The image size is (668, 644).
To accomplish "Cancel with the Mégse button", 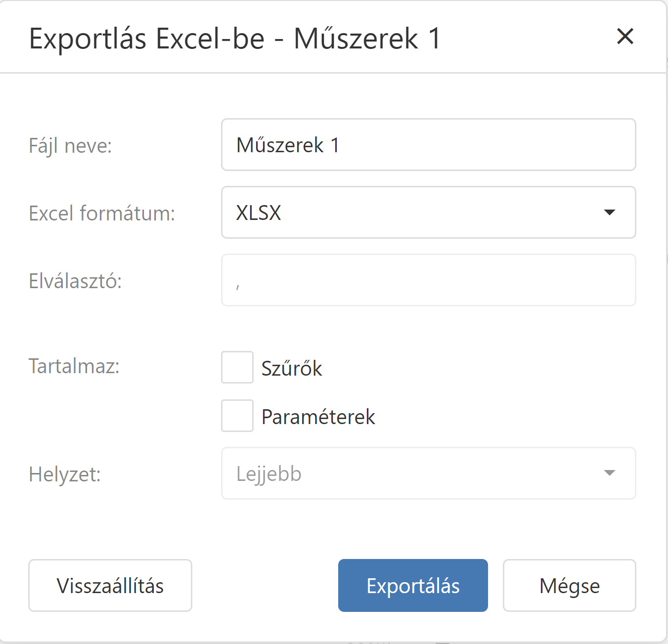I will tap(569, 586).
